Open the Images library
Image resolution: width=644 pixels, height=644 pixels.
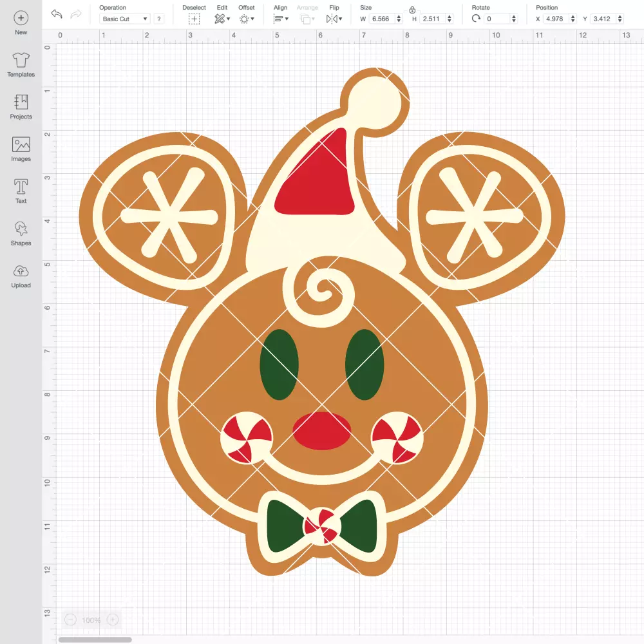tap(21, 149)
